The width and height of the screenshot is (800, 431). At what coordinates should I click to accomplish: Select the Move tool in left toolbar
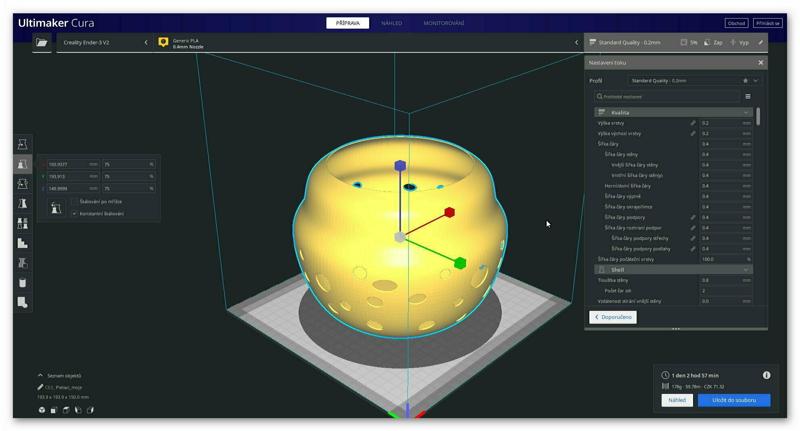click(x=22, y=144)
